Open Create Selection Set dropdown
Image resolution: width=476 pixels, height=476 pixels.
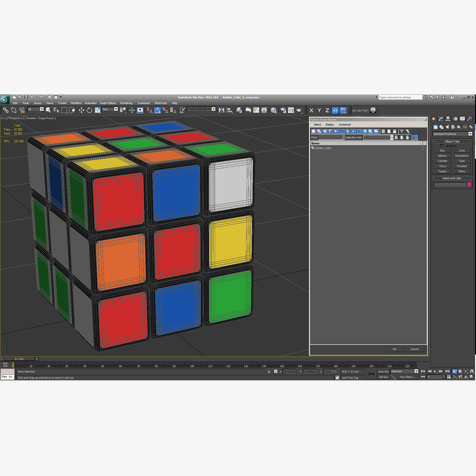tap(201, 109)
